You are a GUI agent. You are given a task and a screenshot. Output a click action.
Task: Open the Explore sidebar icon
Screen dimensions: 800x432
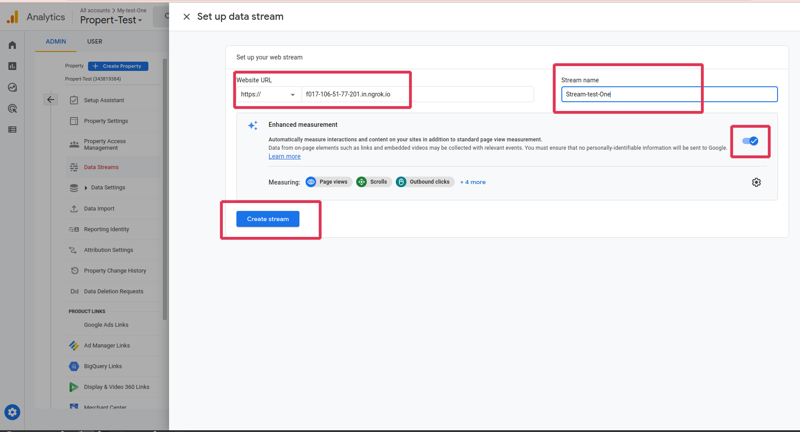(12, 88)
